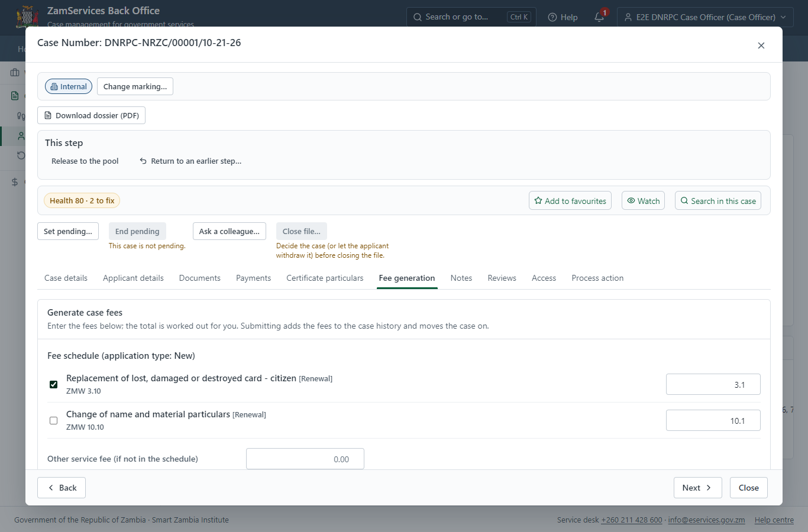Image resolution: width=808 pixels, height=532 pixels.
Task: Click the ZamServices coat of arms logo
Action: [x=27, y=17]
